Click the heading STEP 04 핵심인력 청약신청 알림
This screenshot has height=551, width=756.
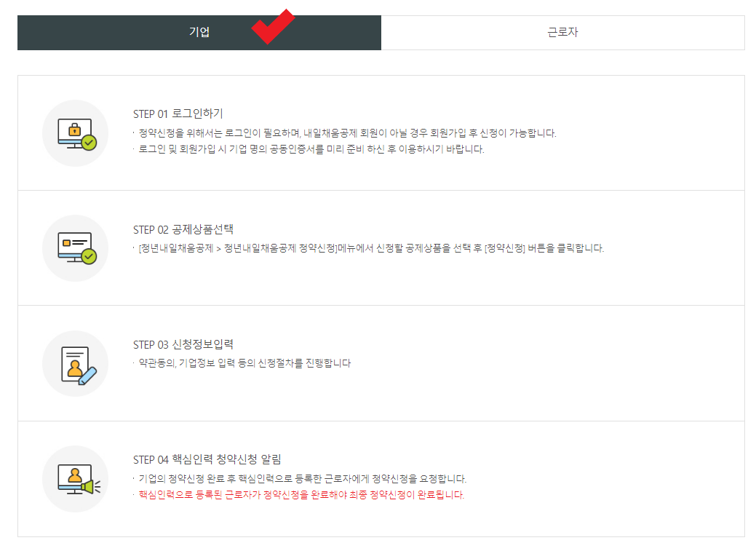[x=207, y=459]
